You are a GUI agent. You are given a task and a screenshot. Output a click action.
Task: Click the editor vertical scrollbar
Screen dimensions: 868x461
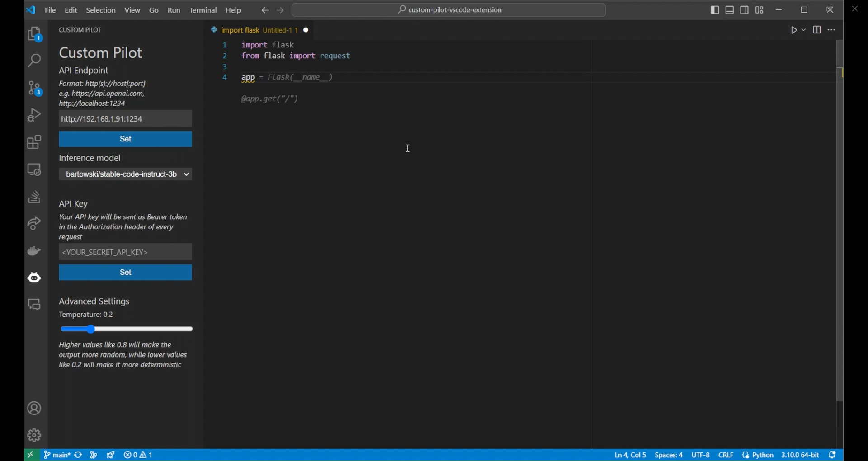point(840,221)
